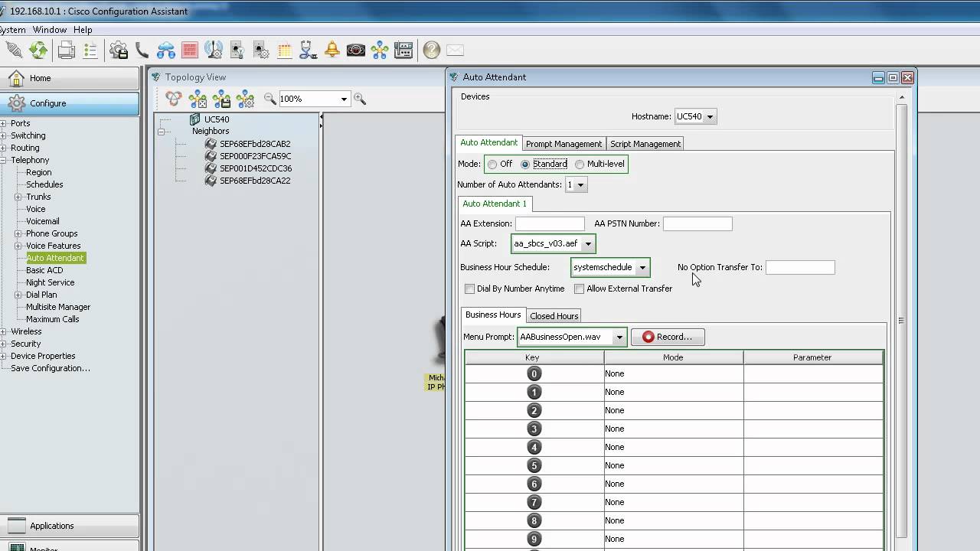Open Help via the question mark icon
Screen dimensions: 980x551
click(432, 51)
